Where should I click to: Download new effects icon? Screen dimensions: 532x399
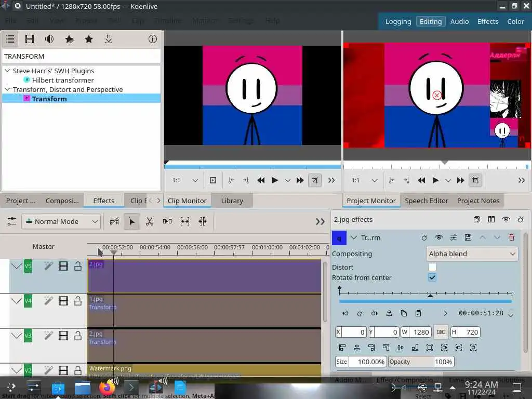pyautogui.click(x=109, y=39)
